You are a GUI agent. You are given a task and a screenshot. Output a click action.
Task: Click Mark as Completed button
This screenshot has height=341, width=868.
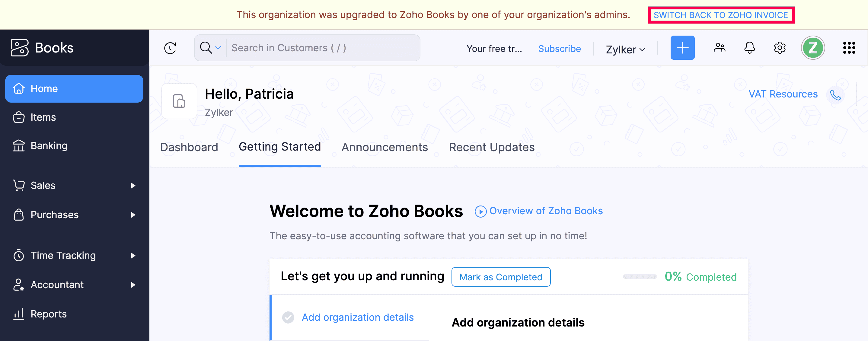[501, 277]
